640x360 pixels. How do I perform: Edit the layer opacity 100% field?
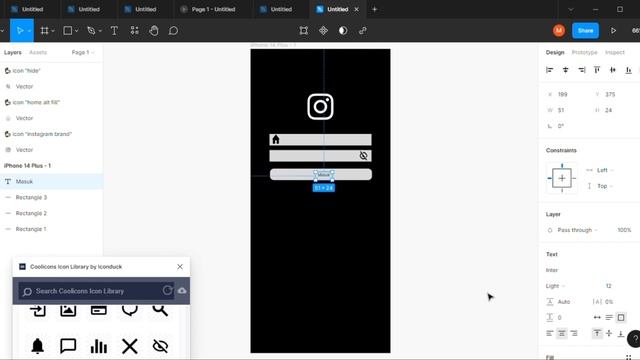(624, 230)
